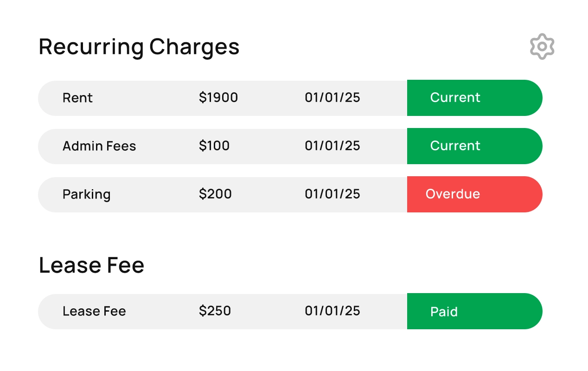588x371 pixels.
Task: Click the red Overdue status for Parking
Action: pyautogui.click(x=453, y=194)
